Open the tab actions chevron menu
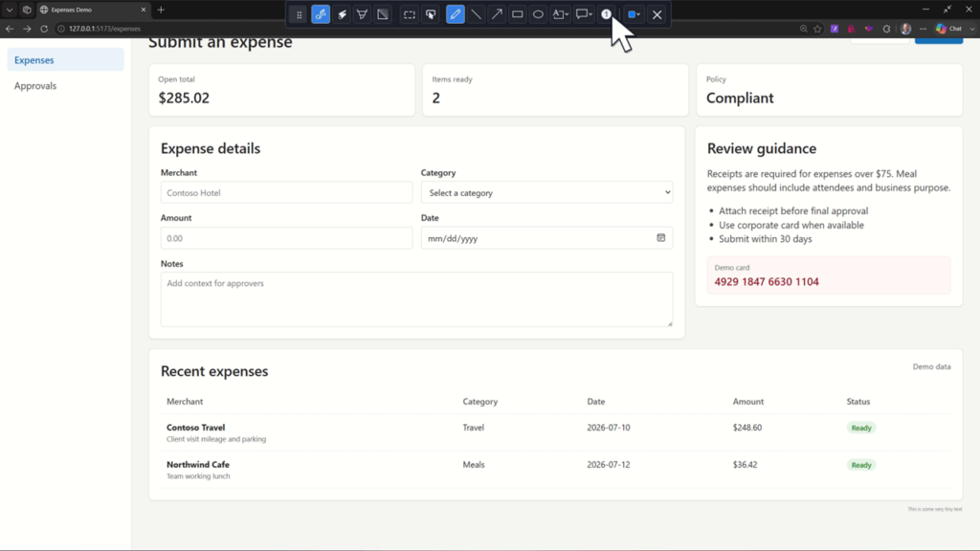980x551 pixels. pos(10,10)
